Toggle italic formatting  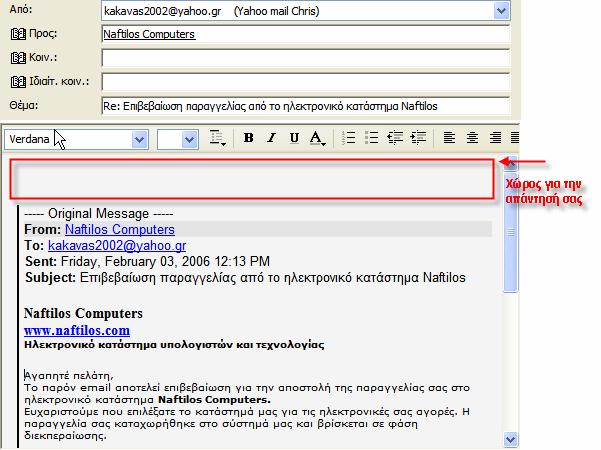(x=271, y=138)
